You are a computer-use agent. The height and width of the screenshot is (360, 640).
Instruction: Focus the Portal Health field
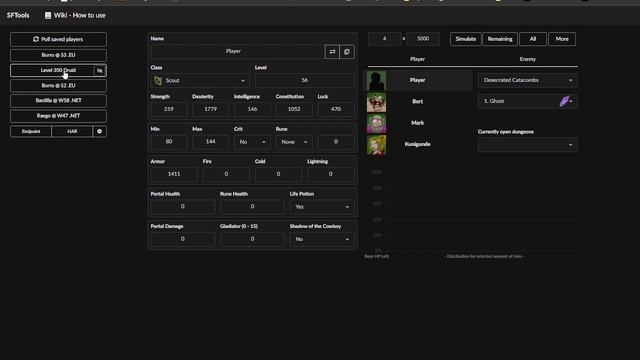182,207
